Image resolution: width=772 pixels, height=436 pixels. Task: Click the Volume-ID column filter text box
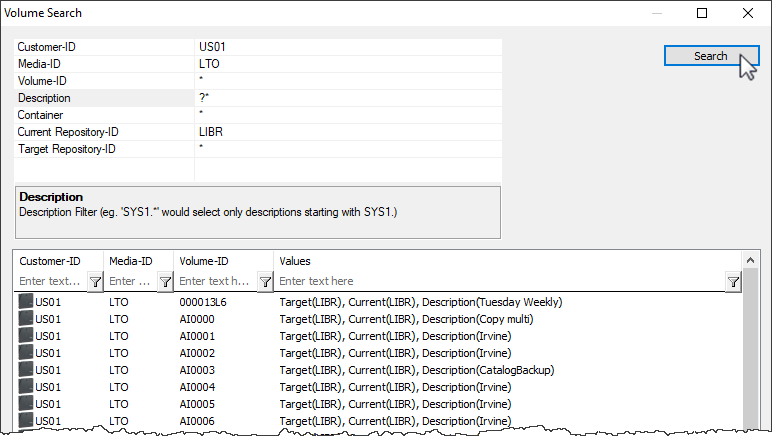click(217, 281)
